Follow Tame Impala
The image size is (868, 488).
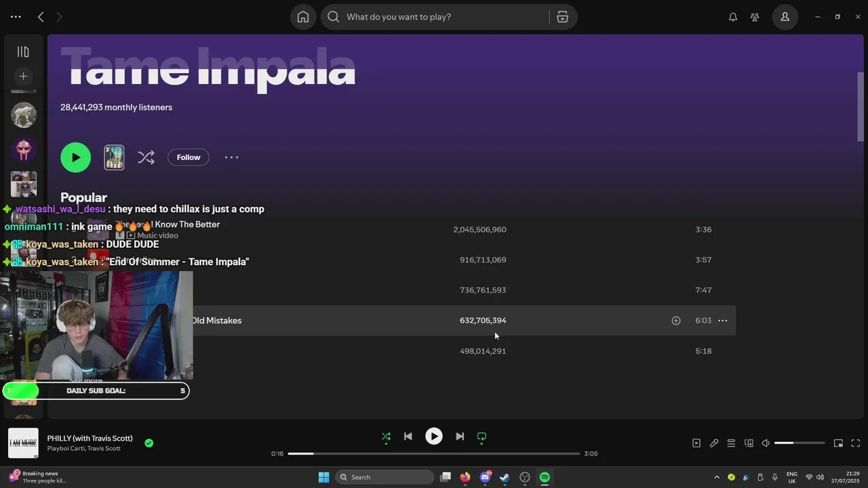[189, 157]
